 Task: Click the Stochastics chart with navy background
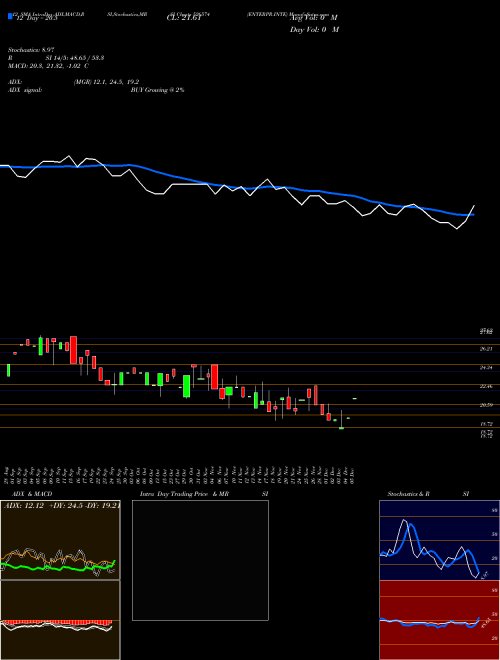(x=439, y=540)
